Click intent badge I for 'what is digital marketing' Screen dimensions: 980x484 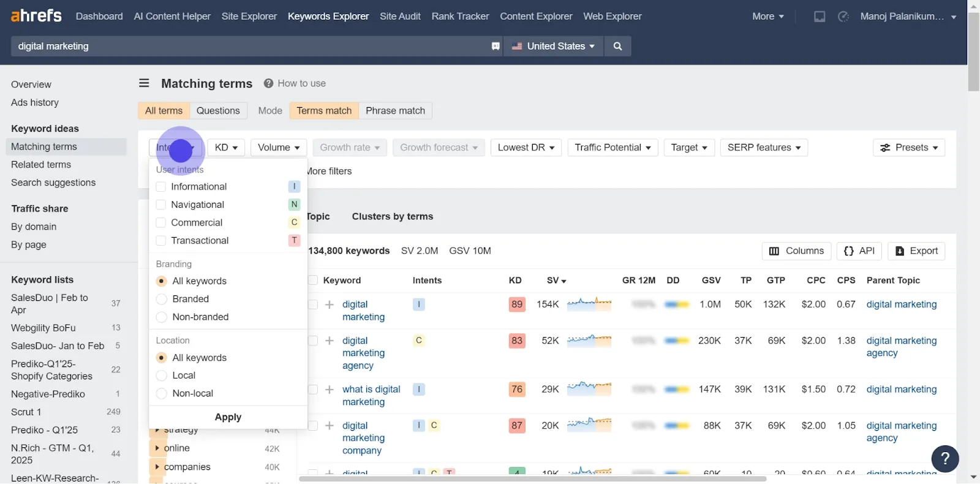(x=419, y=389)
